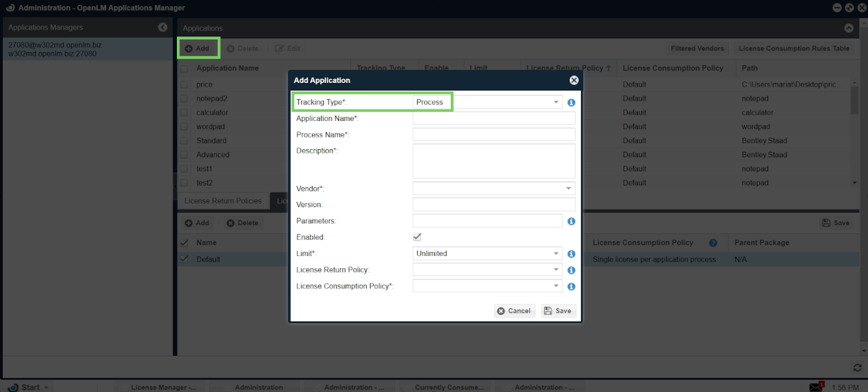Screen dimensions: 868x392
Task: Click the info icon next to Parameters field
Action: [571, 221]
